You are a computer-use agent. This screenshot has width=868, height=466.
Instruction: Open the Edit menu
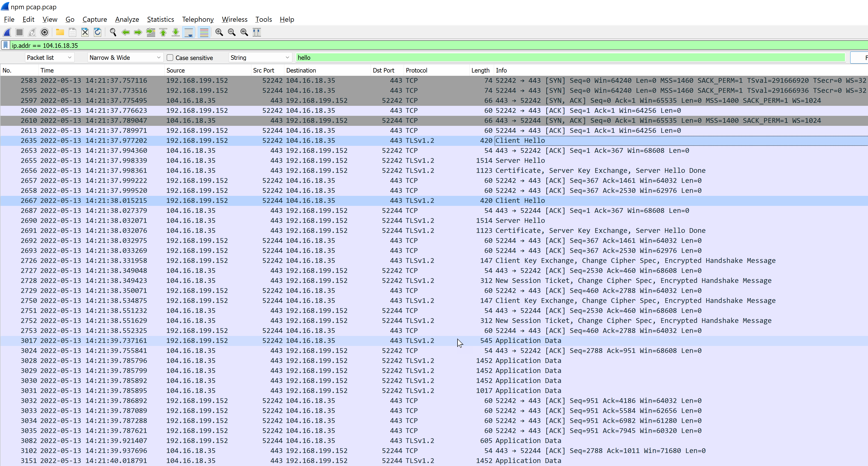[x=29, y=19]
